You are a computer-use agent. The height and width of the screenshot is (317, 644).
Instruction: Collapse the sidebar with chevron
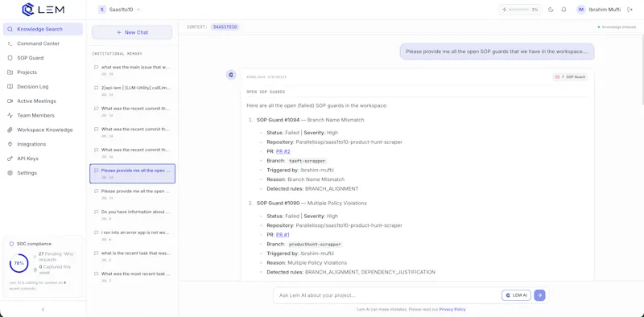click(x=43, y=309)
